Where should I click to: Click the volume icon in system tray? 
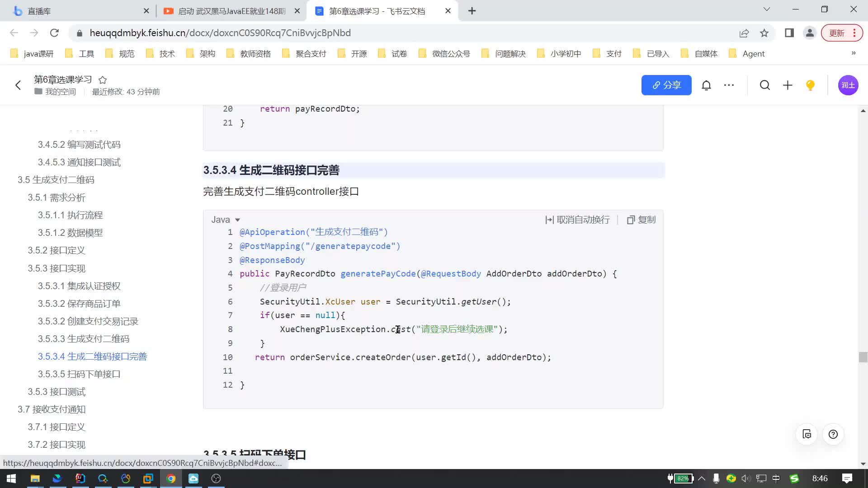coord(746,479)
